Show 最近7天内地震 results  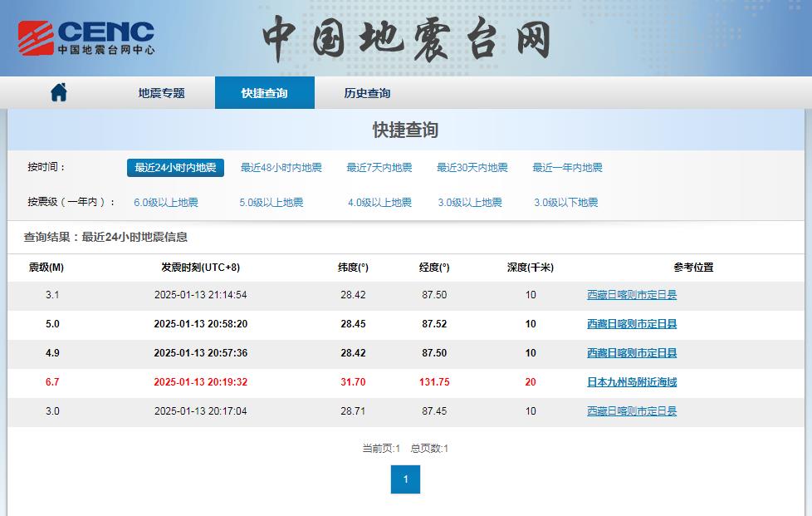[379, 168]
